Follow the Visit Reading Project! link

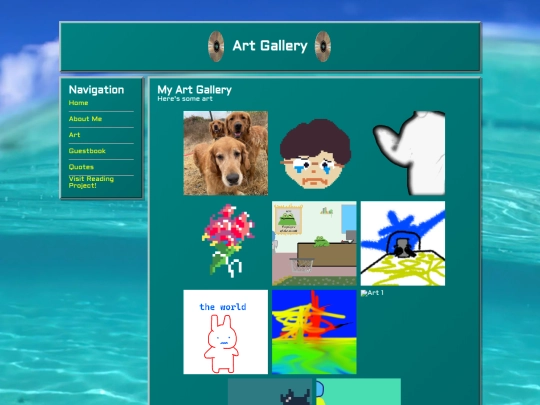pos(91,182)
